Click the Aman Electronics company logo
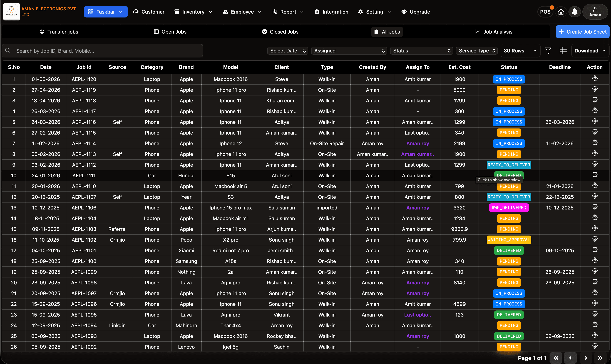Viewport: 611px width, 364px height. tap(12, 12)
